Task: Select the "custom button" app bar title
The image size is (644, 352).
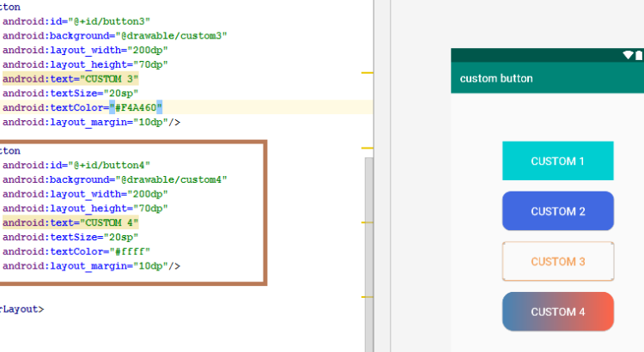Action: click(x=496, y=78)
